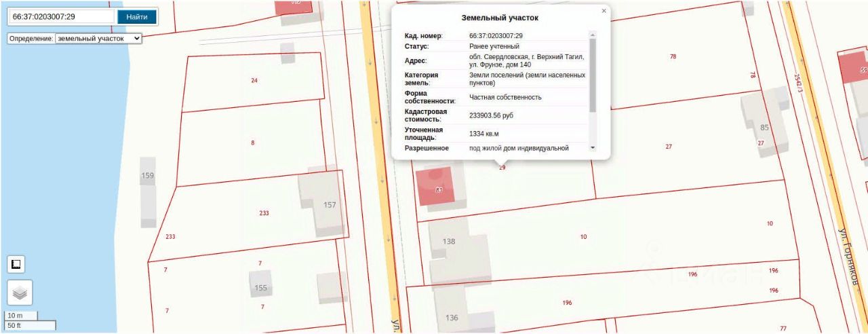Viewport: 868px width, 334px height.
Task: Click building 138 on the map
Action: point(460,251)
